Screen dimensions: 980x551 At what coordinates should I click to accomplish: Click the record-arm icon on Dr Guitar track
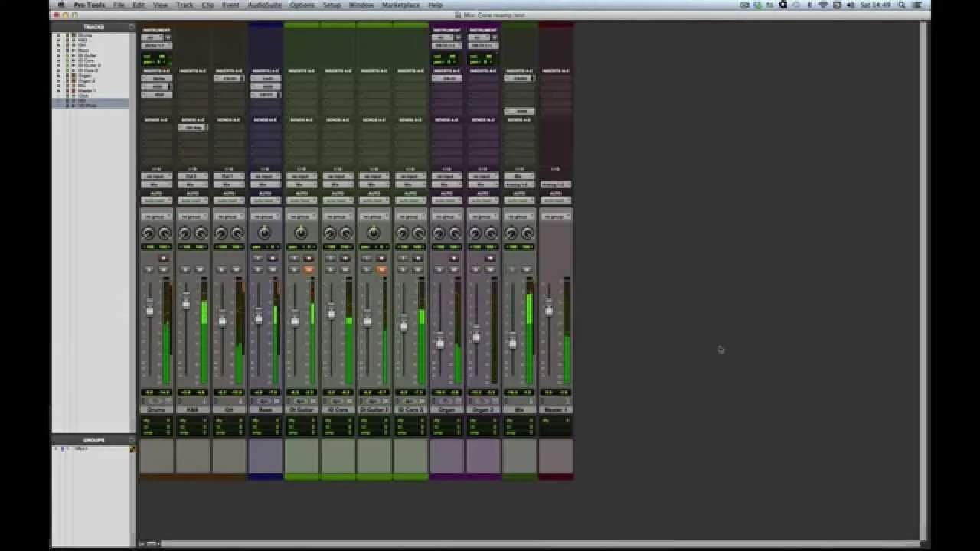(309, 258)
